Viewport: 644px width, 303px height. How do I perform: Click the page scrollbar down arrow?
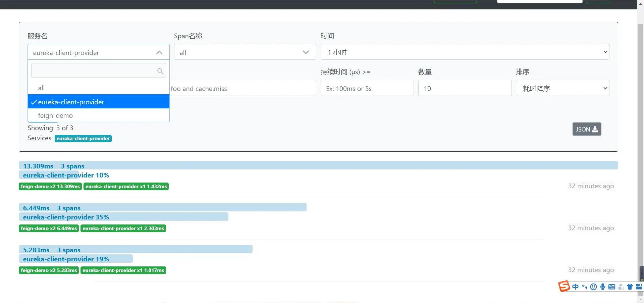(x=641, y=299)
